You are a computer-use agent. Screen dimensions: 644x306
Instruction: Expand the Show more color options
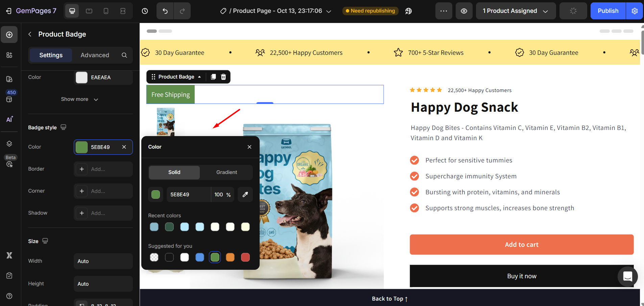point(79,99)
